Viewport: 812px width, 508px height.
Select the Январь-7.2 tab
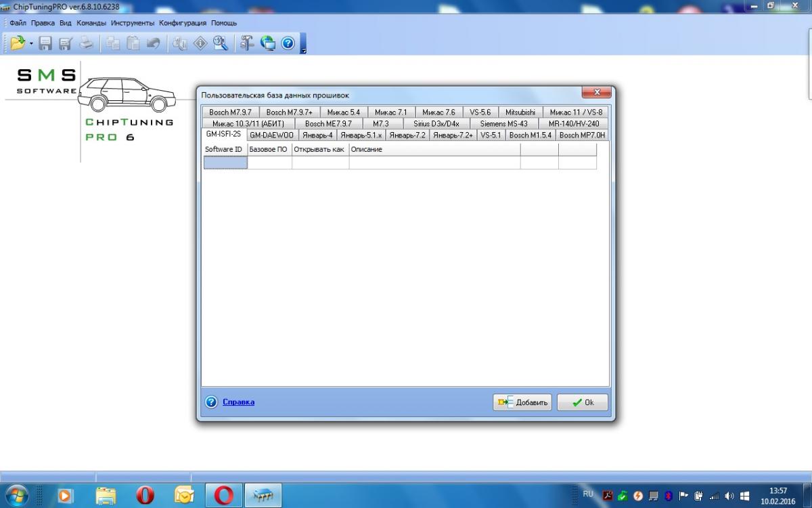(407, 135)
